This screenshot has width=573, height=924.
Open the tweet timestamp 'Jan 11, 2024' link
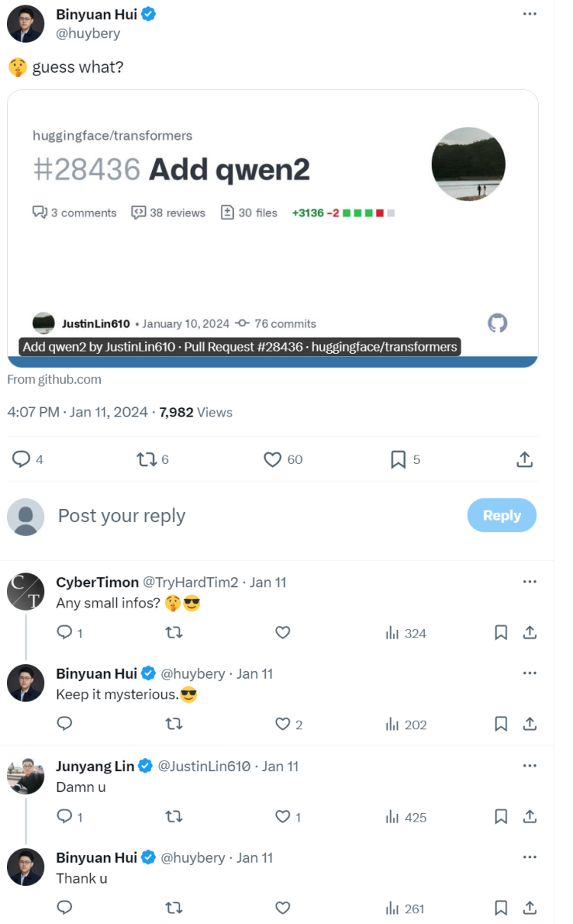108,412
